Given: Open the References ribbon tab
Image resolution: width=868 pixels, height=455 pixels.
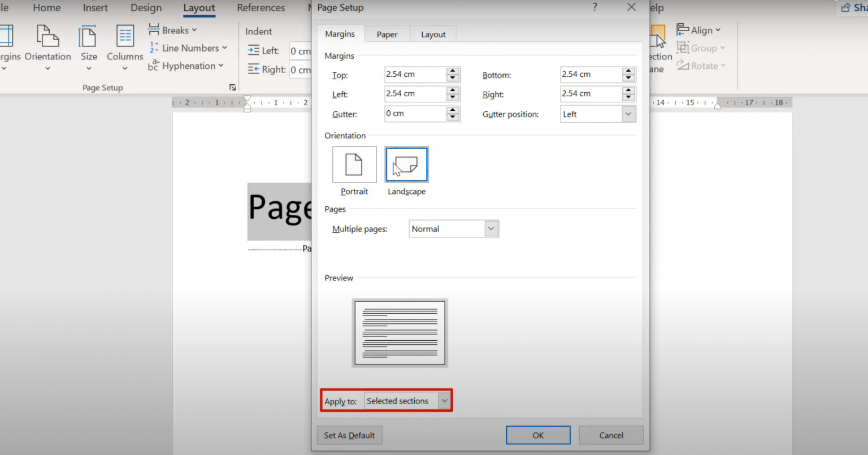Looking at the screenshot, I should click(261, 8).
